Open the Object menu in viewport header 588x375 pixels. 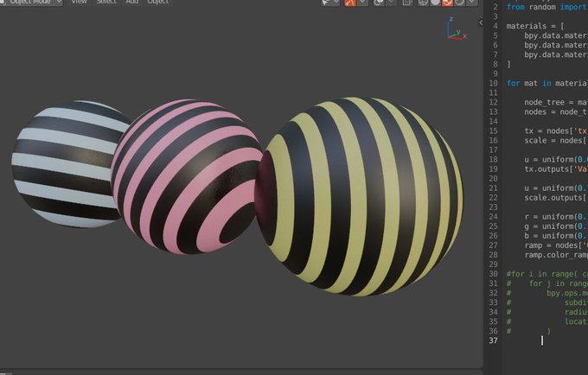coord(158,2)
